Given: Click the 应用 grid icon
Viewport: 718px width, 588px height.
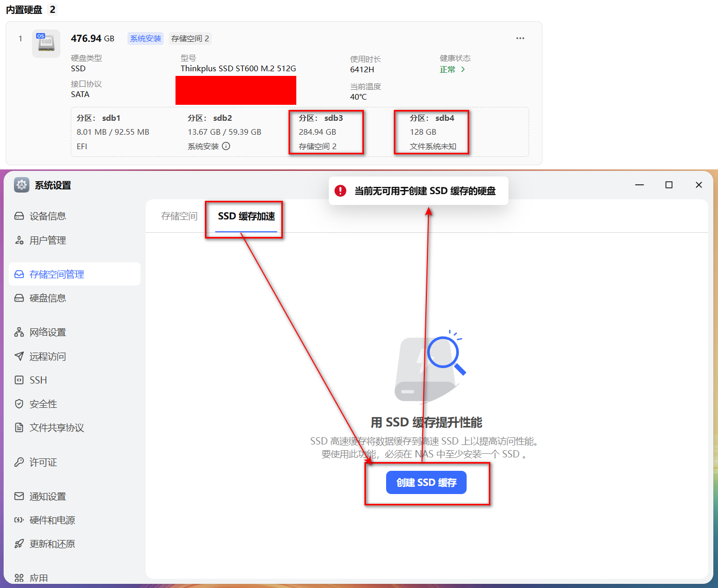Looking at the screenshot, I should coord(19,578).
